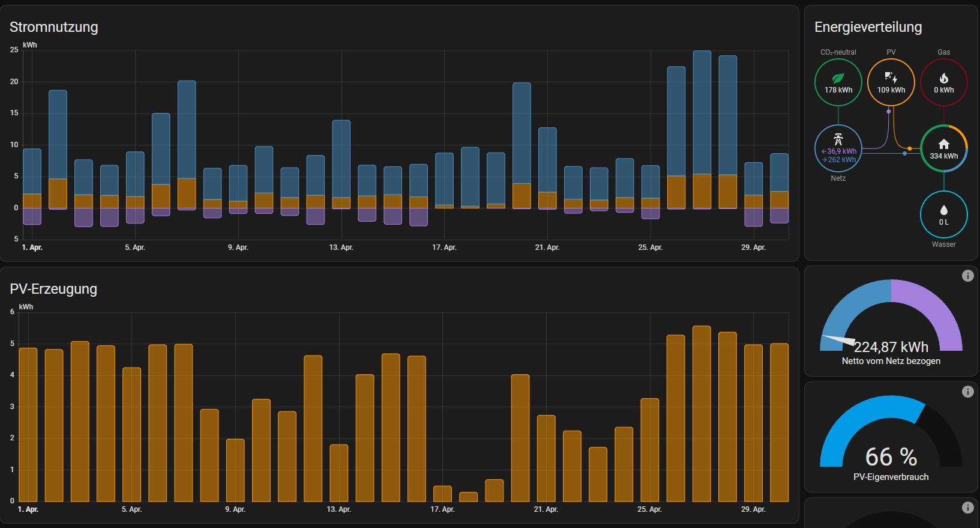980x528 pixels.
Task: Click the Stromnutzung blue bar for 5. Apr.
Action: (135, 174)
